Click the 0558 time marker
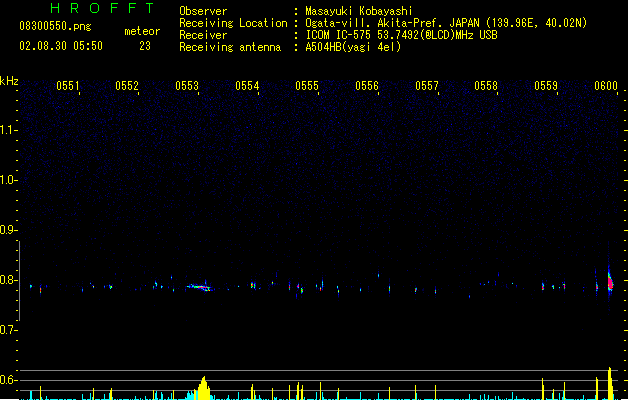 point(486,86)
